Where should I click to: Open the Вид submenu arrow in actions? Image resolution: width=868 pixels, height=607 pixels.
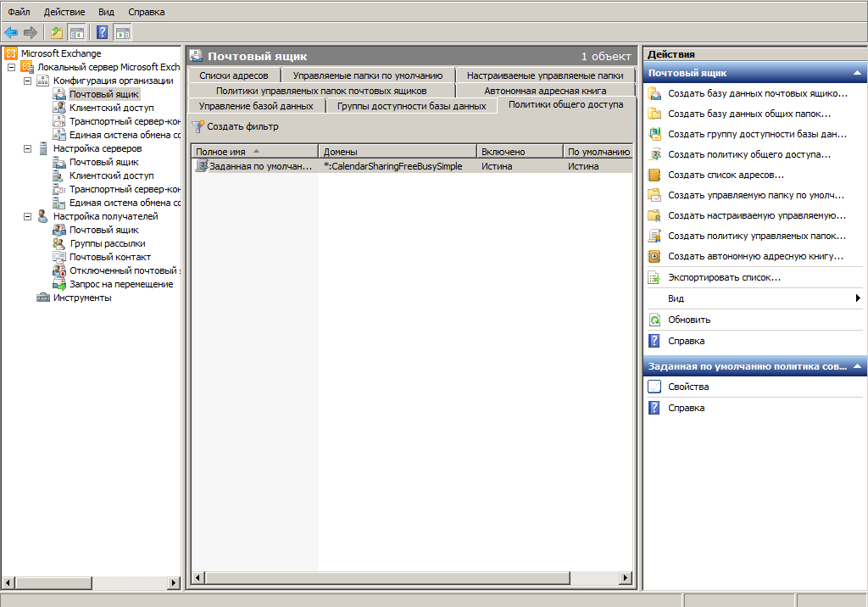click(858, 298)
